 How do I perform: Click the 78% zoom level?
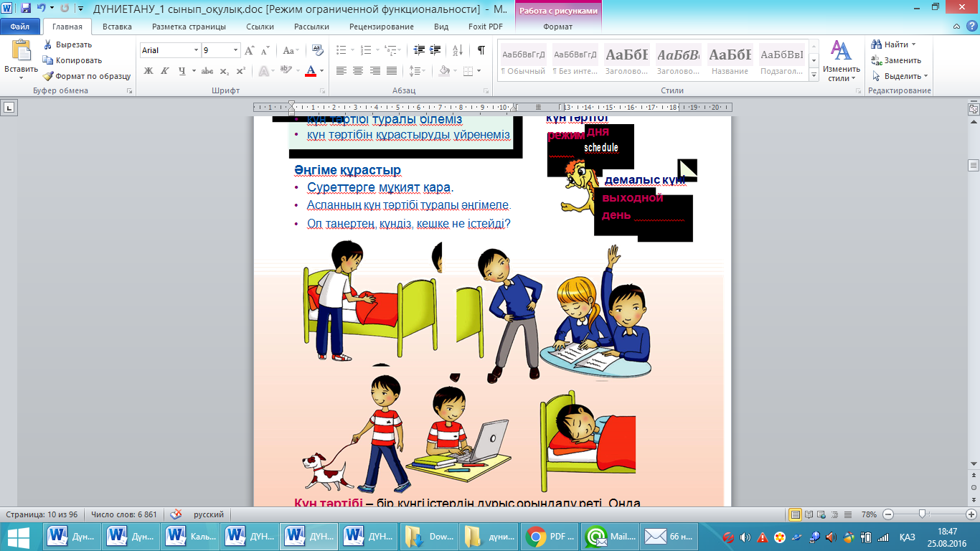click(x=868, y=514)
